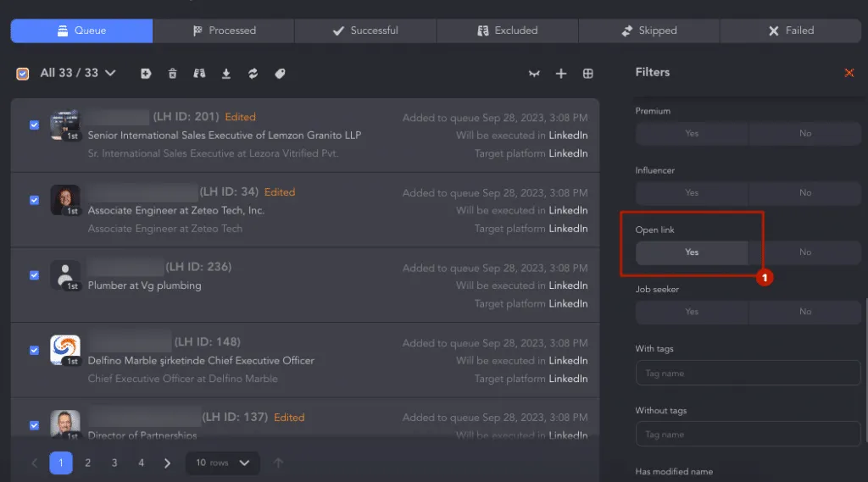Open the Delfino Marble logo avatar
Screen dimensions: 868x482
point(64,350)
